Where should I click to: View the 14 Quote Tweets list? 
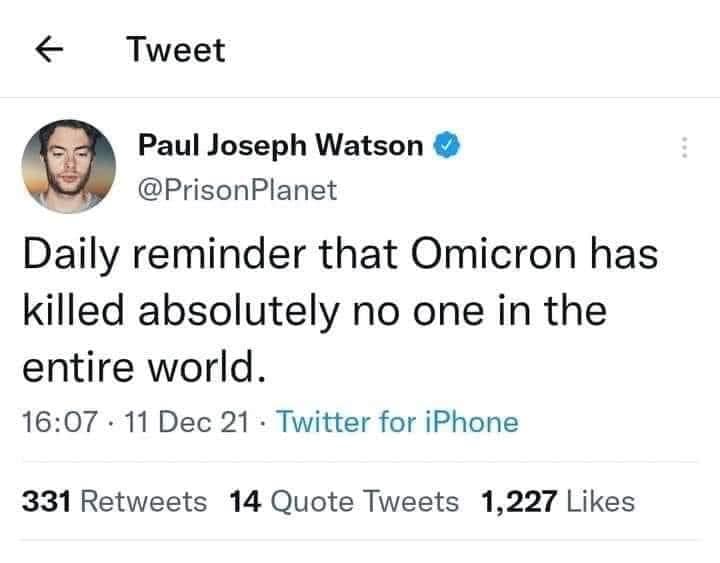pyautogui.click(x=344, y=501)
